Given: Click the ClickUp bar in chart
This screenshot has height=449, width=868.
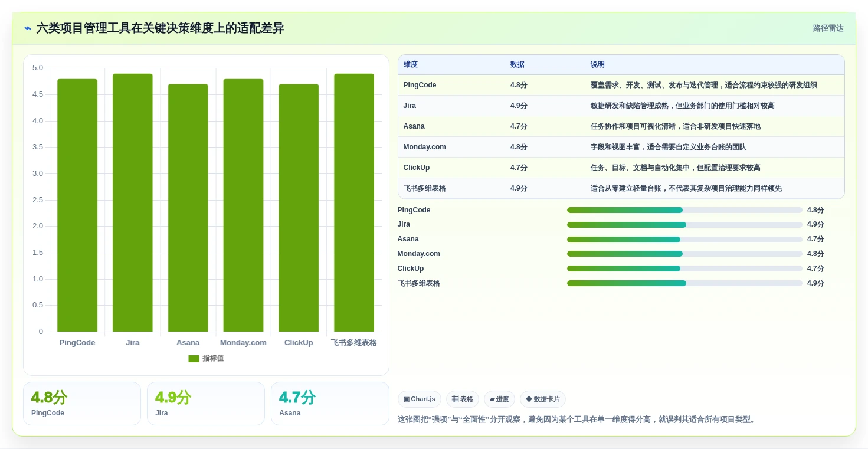Looking at the screenshot, I should click(x=299, y=208).
